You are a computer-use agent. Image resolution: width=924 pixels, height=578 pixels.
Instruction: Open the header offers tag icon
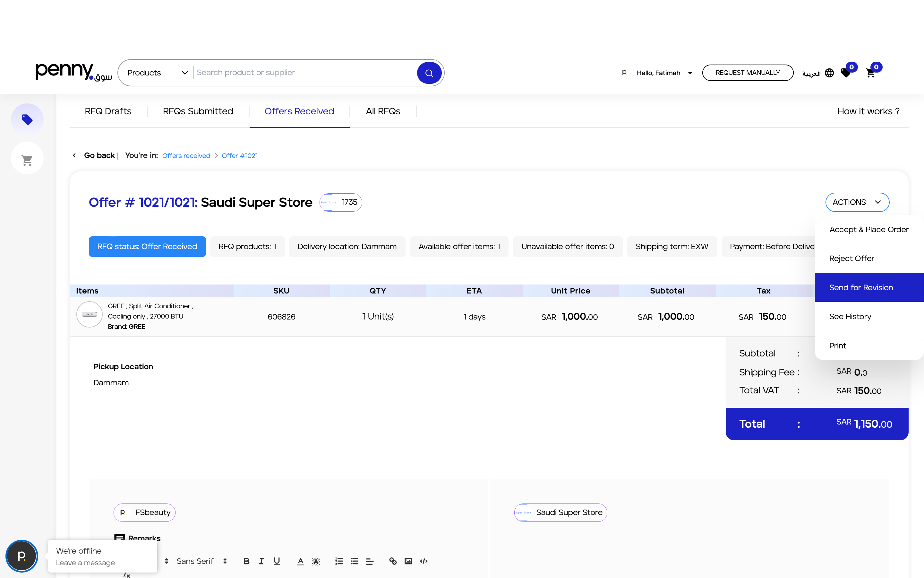846,73
